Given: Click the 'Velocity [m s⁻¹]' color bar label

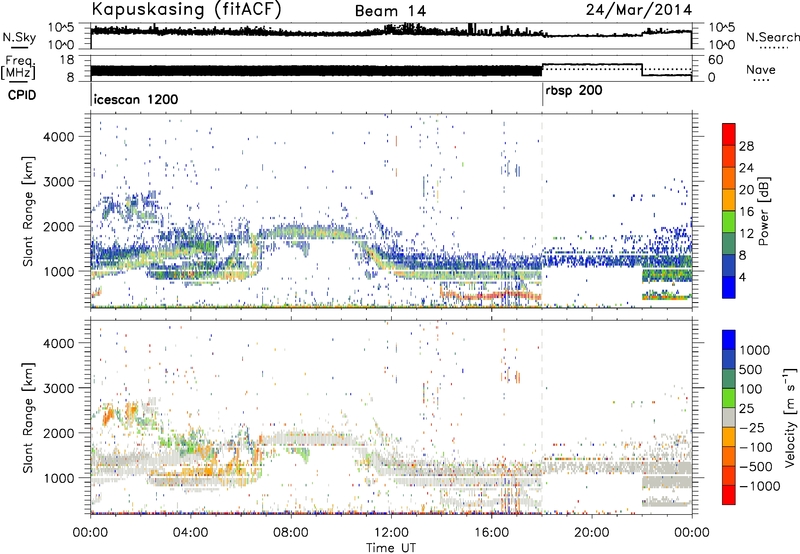Looking at the screenshot, I should (x=790, y=417).
